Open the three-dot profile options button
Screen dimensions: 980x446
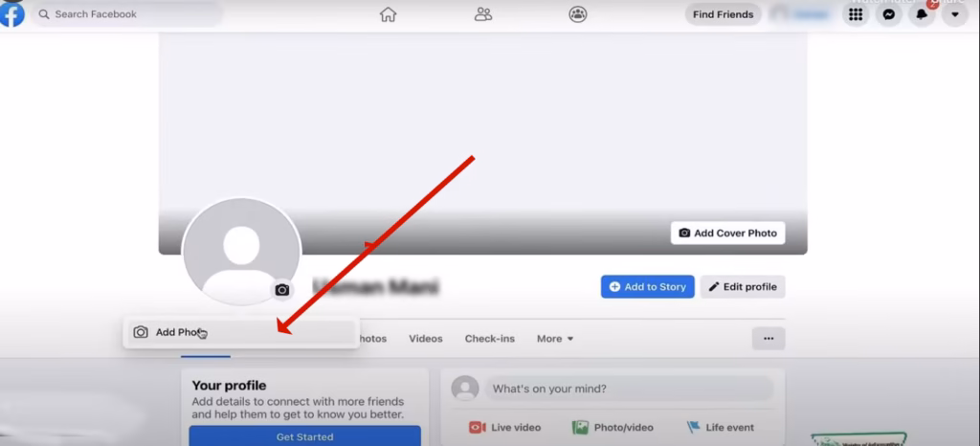coord(768,339)
